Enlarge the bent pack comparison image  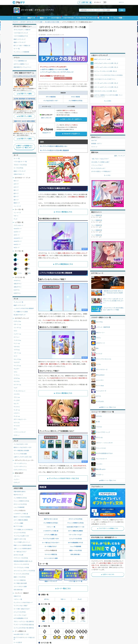(x=85, y=310)
